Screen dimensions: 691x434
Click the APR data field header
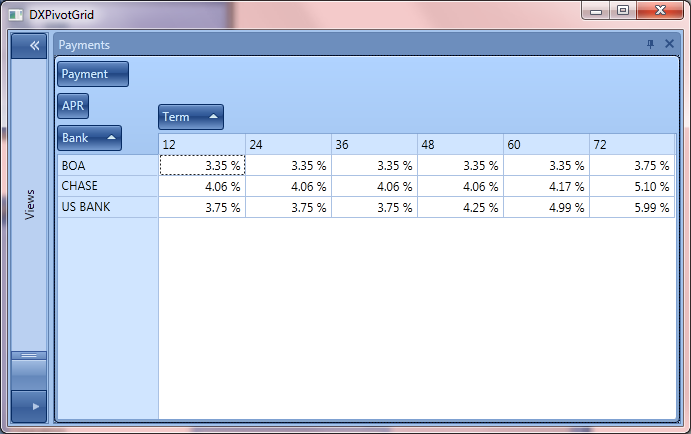pos(73,106)
